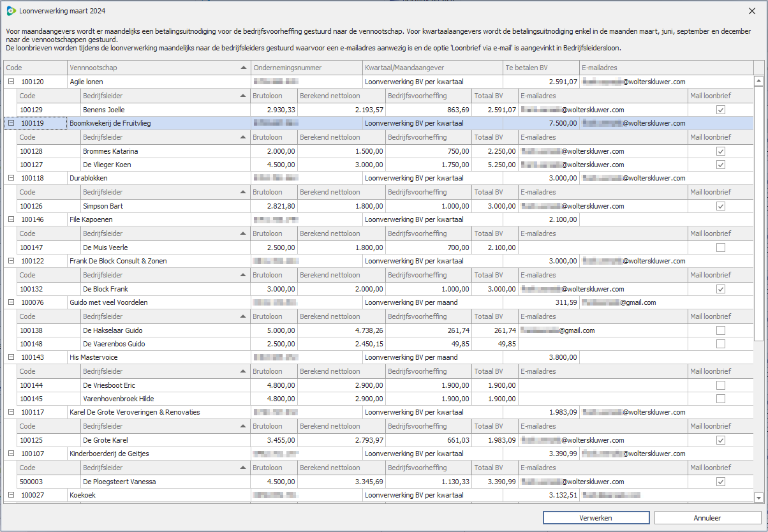Collapse the Agile lonen row
This screenshot has width=768, height=532.
pos(11,82)
